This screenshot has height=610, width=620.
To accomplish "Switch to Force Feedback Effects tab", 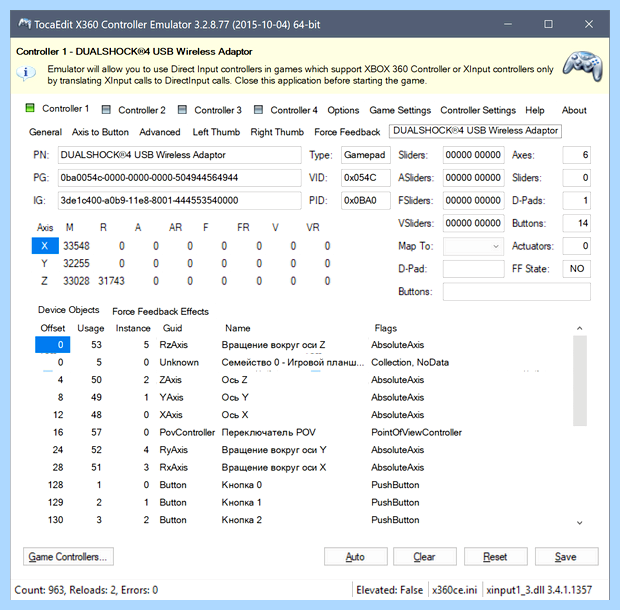I will (x=161, y=312).
